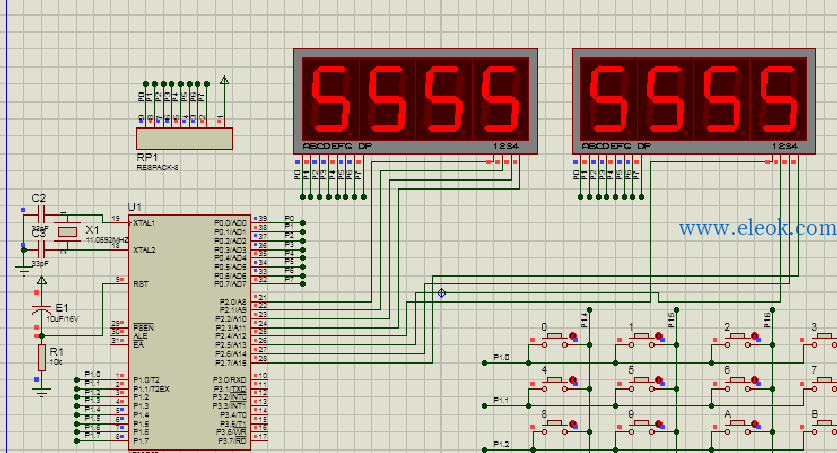Toggle the red latch dot on keypad button 1

(x=659, y=336)
